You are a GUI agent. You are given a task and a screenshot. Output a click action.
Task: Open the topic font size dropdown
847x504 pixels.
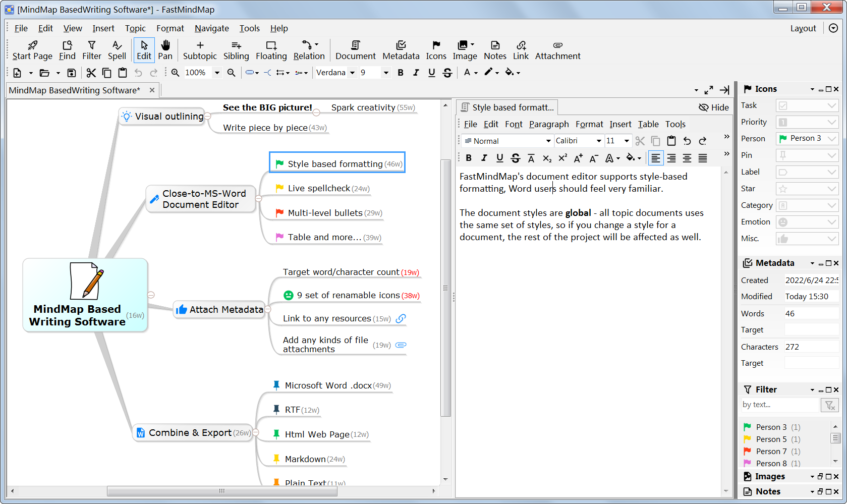tap(386, 73)
